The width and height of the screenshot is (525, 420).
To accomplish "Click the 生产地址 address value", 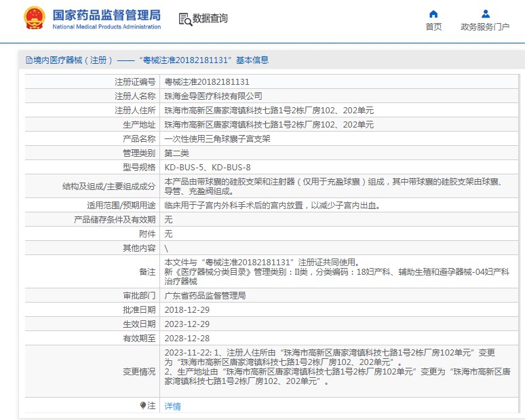I will point(269,125).
